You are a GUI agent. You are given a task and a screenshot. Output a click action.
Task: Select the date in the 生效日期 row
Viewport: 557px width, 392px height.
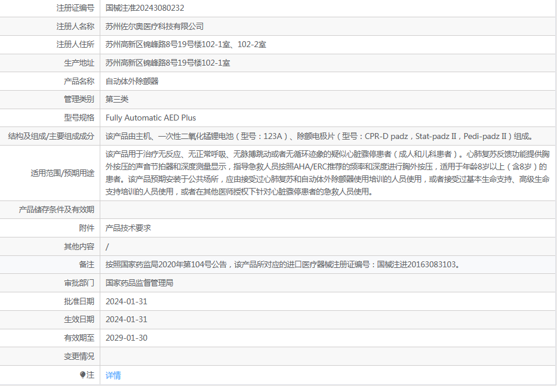[x=127, y=319]
